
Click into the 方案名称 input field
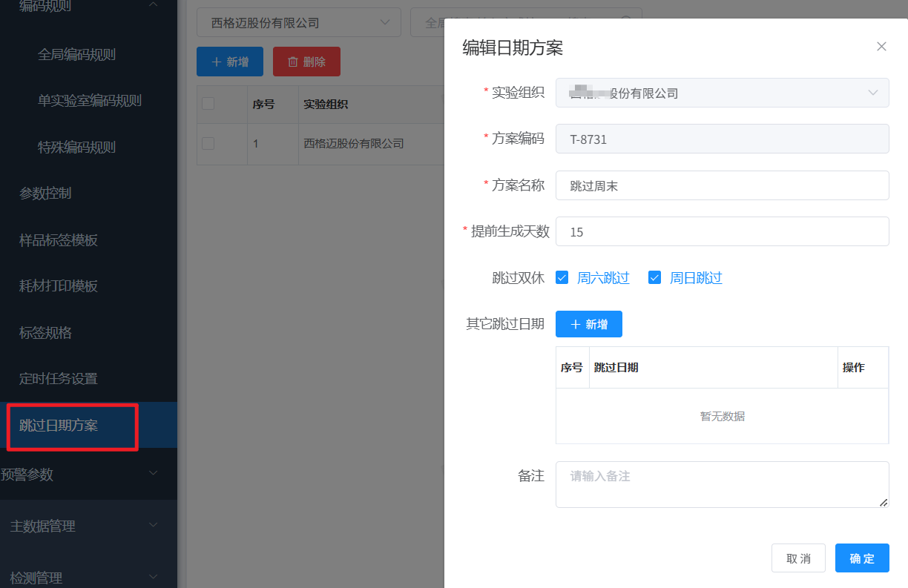click(722, 186)
